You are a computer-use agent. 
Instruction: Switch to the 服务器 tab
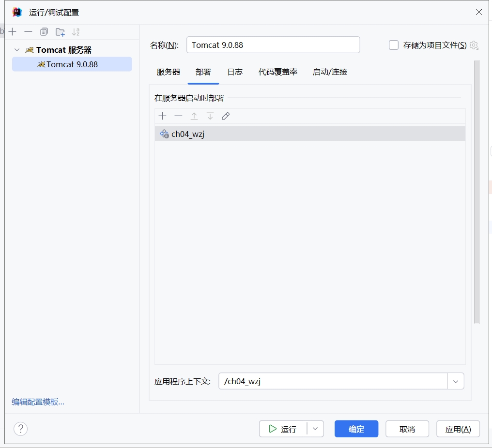(x=169, y=72)
